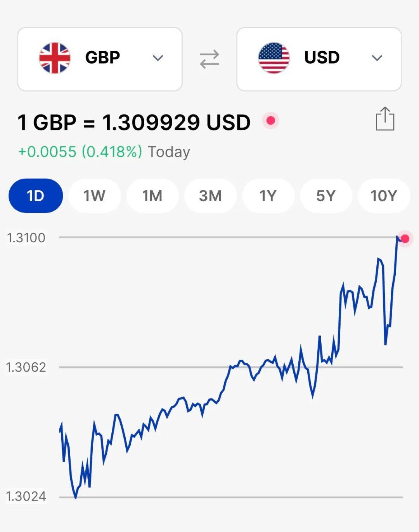Tap the share icon
The width and height of the screenshot is (419, 532).
(x=385, y=119)
